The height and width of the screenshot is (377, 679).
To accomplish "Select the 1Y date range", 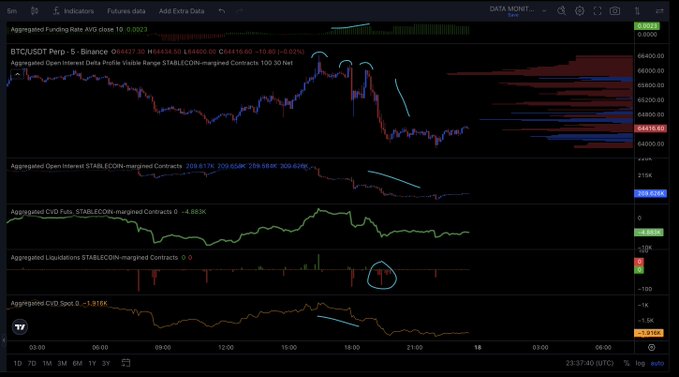I will [x=92, y=363].
